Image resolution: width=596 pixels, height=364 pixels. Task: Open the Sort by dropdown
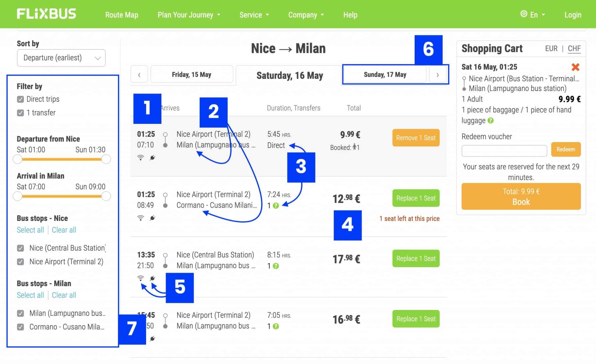tap(61, 58)
